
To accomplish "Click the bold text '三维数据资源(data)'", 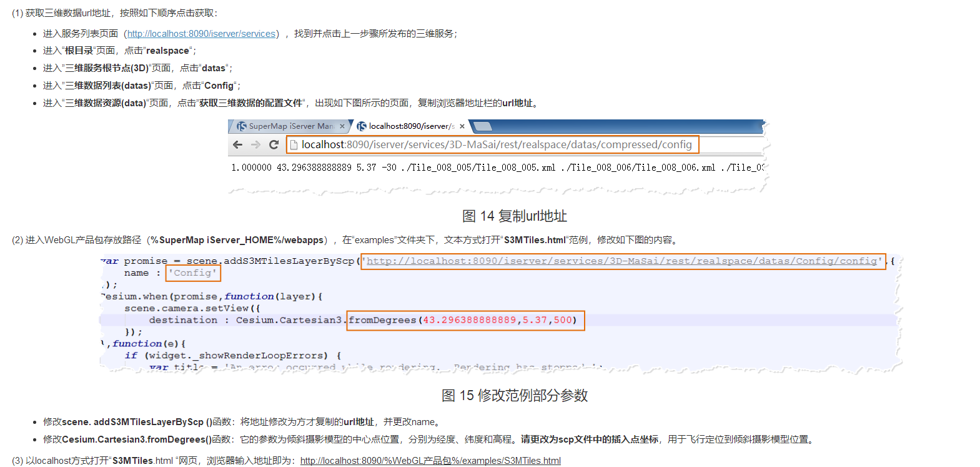I will 106,103.
